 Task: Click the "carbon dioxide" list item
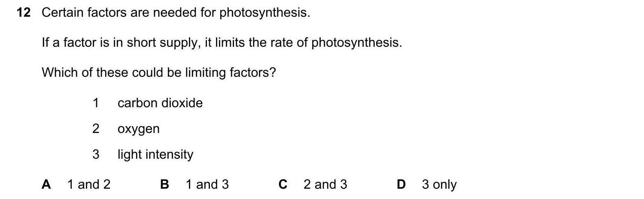(160, 103)
